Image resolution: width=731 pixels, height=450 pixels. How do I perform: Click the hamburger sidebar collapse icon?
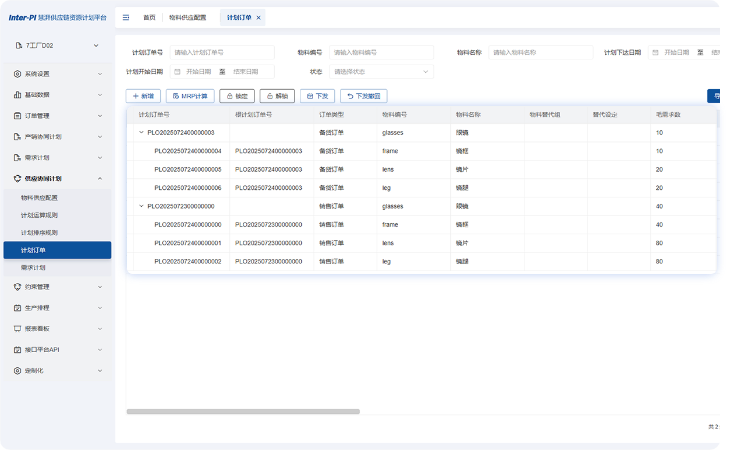(x=126, y=18)
